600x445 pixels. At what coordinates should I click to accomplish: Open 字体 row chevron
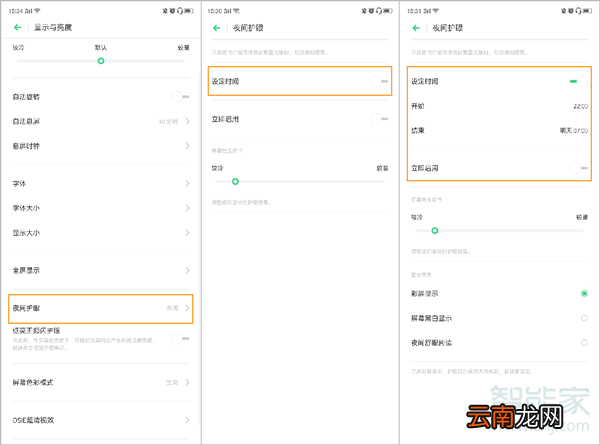188,183
